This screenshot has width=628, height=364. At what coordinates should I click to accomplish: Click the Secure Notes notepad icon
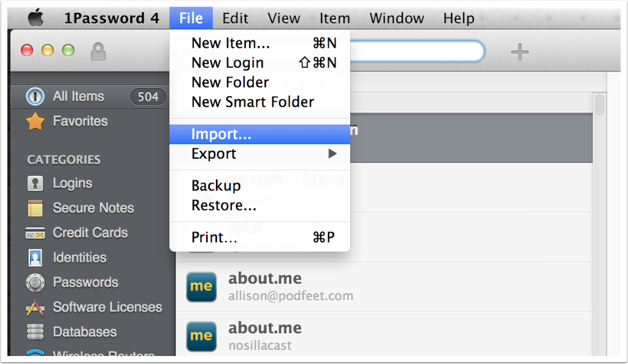click(36, 208)
